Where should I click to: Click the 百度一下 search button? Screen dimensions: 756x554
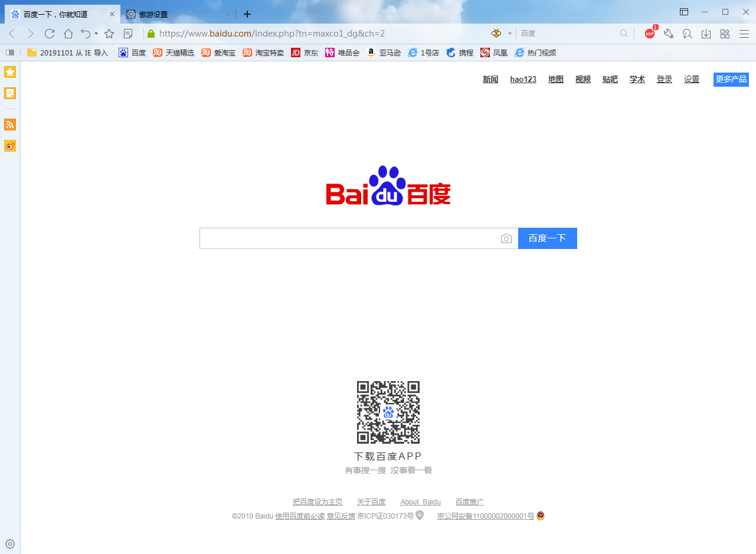pyautogui.click(x=548, y=238)
